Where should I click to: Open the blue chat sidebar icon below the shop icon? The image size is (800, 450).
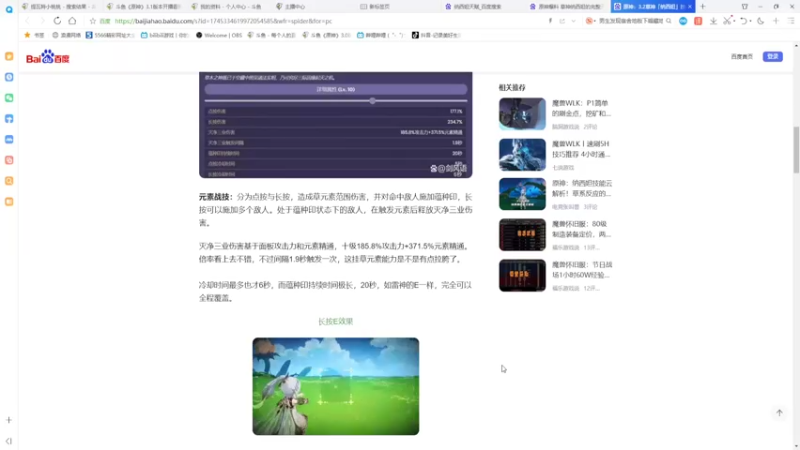[9, 139]
